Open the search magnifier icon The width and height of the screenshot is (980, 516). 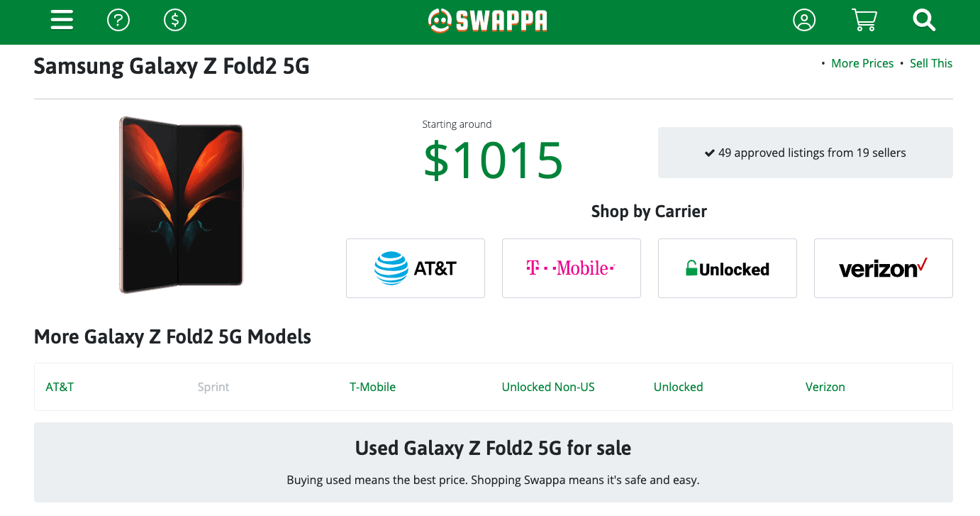[x=925, y=20]
